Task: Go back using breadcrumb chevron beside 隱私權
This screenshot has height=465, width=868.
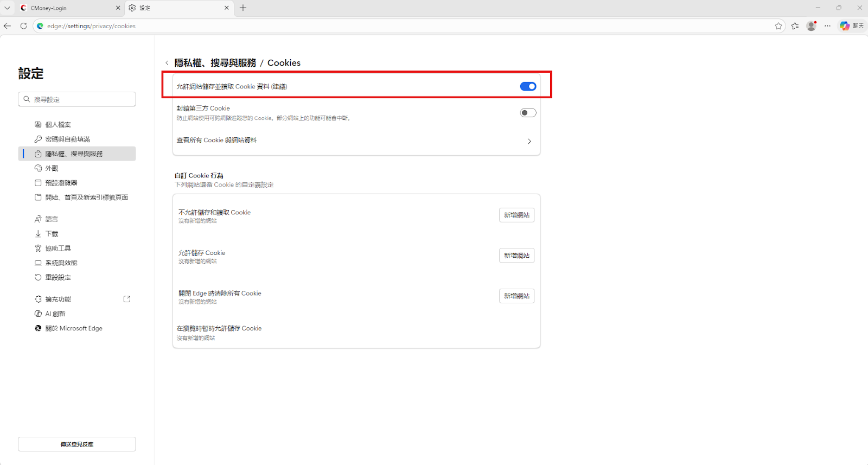Action: tap(167, 63)
